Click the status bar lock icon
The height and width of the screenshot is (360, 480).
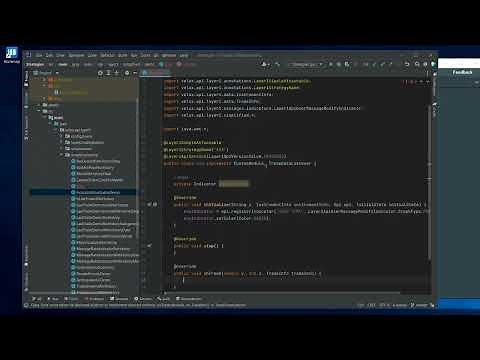click(x=432, y=305)
